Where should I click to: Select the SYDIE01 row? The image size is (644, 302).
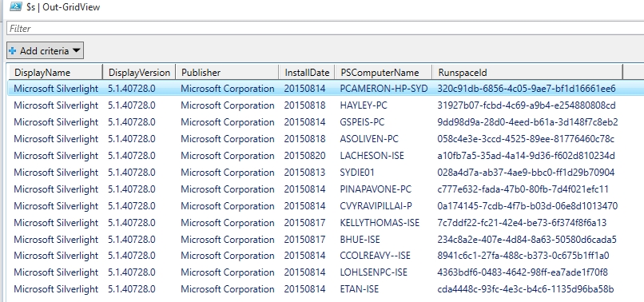pyautogui.click(x=325, y=173)
